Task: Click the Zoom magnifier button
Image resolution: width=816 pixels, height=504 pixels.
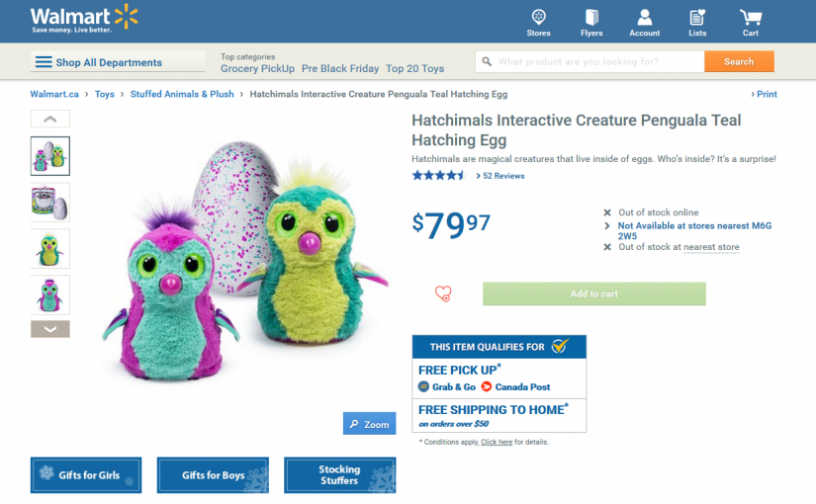Action: (369, 424)
